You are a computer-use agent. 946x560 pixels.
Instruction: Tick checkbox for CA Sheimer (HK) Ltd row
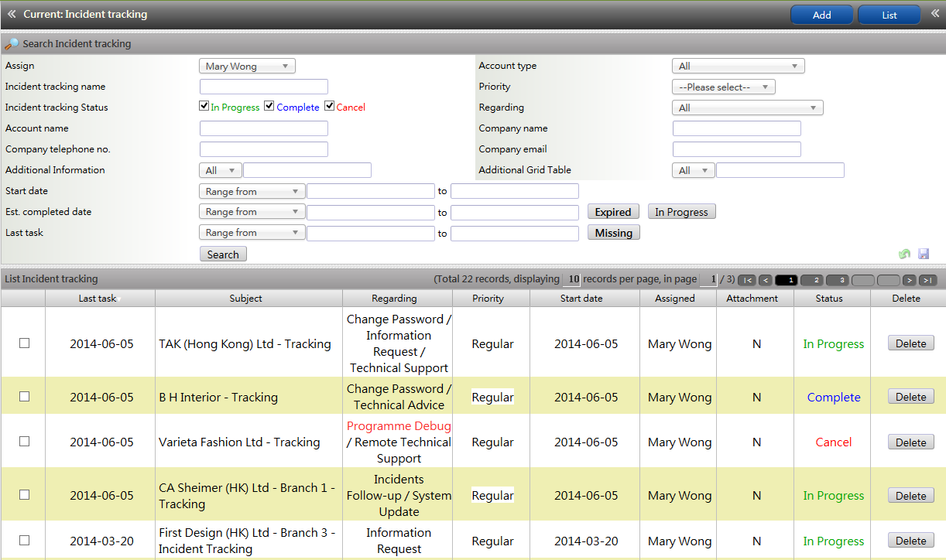[x=24, y=494]
